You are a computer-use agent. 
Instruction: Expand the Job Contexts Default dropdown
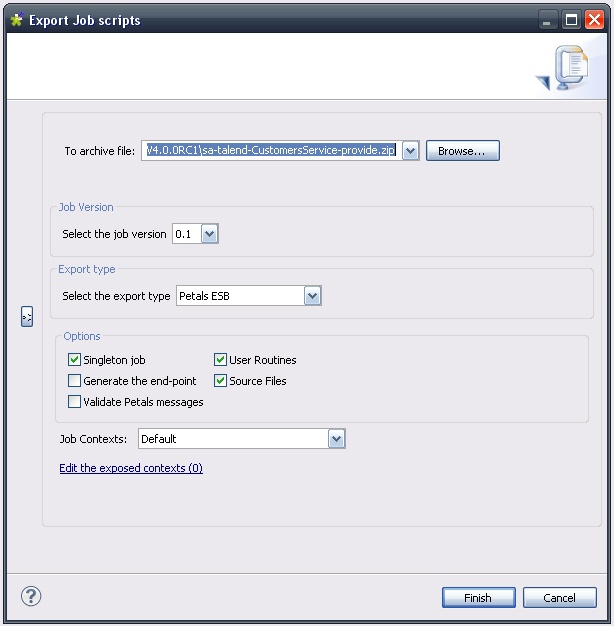tap(336, 439)
